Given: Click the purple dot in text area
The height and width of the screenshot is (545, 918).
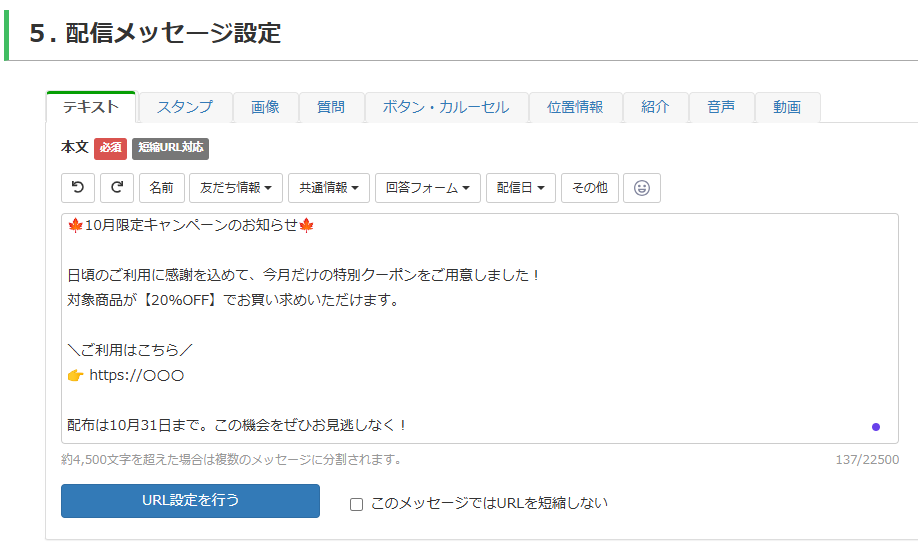Looking at the screenshot, I should pos(876,427).
